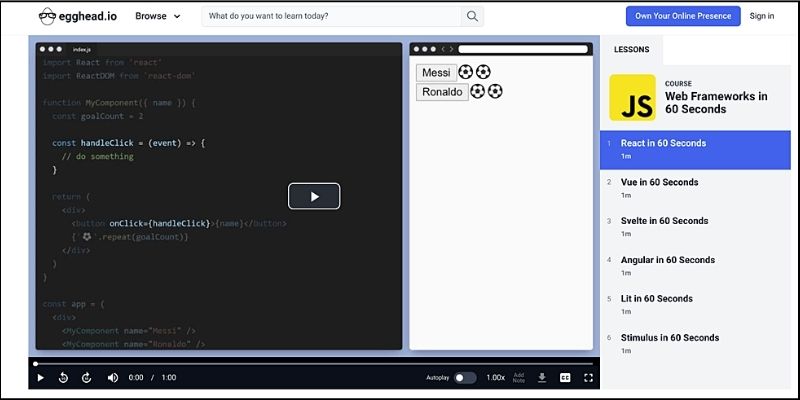Toggle the Autoplay switch
This screenshot has width=800, height=400.
click(x=465, y=378)
